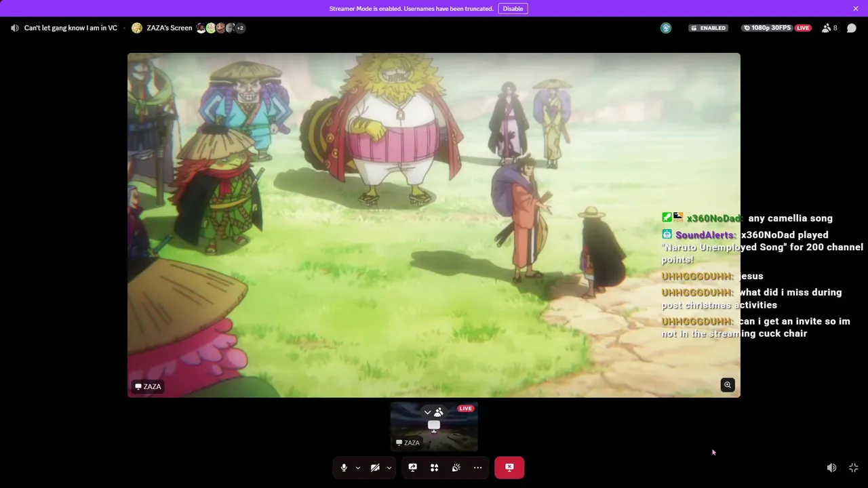Viewport: 868px width, 488px height.
Task: Show the member list with 8 participants
Action: click(x=829, y=28)
